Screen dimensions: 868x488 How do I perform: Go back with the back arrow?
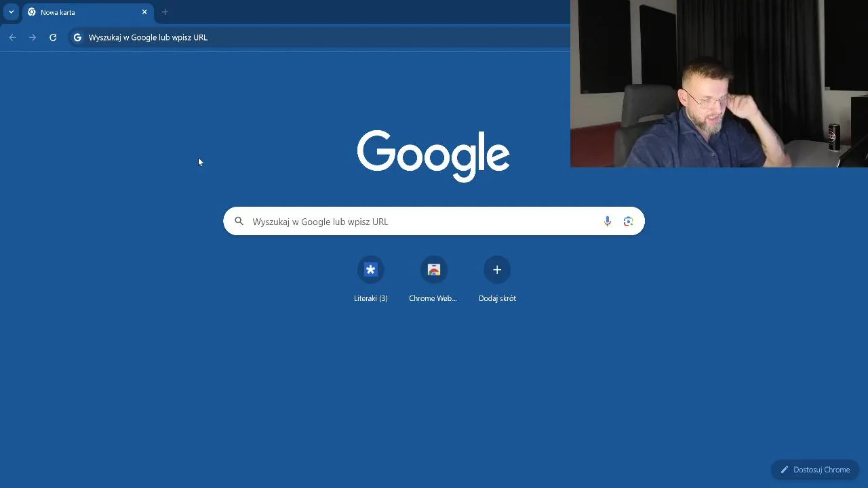(x=12, y=37)
